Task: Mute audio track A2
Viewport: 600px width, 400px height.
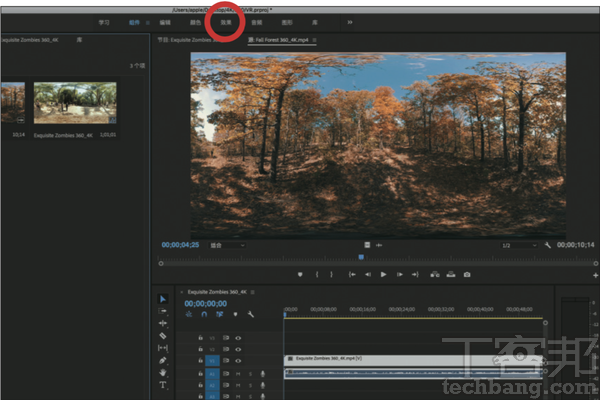Action: pyautogui.click(x=238, y=385)
